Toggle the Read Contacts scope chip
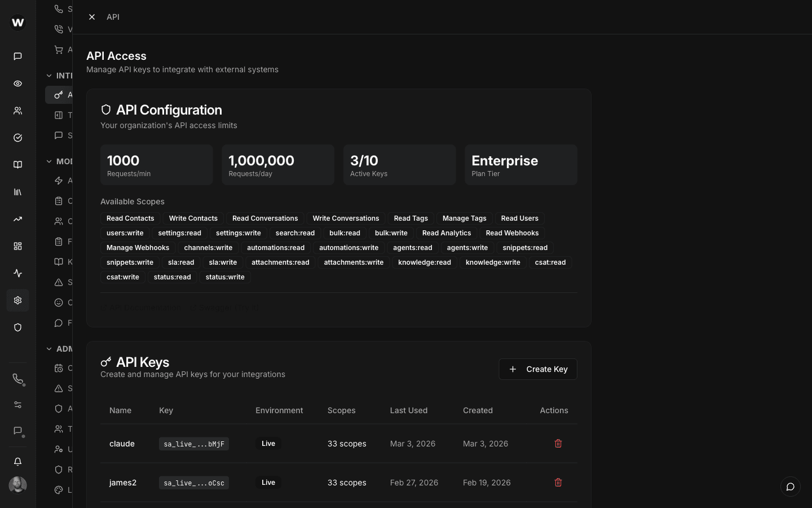The image size is (812, 508). point(130,218)
